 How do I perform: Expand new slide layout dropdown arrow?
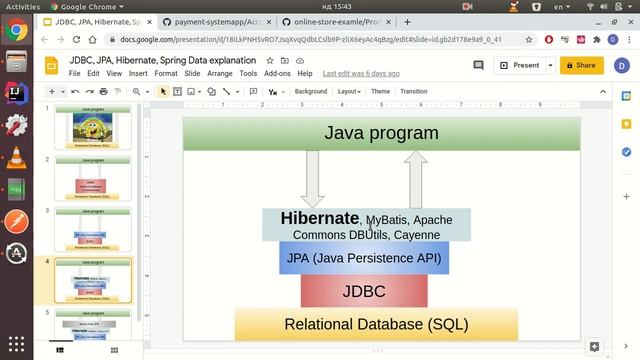coord(63,92)
